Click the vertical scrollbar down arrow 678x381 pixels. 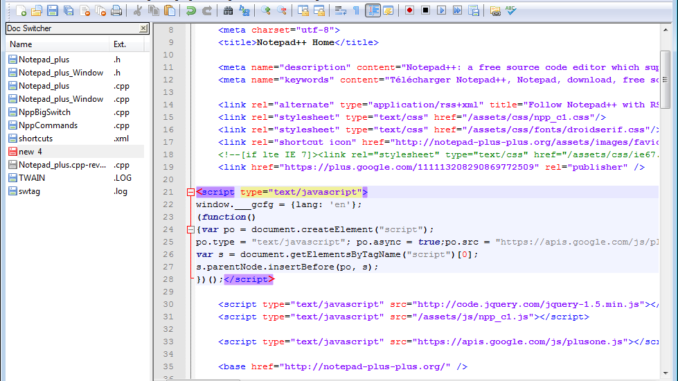tap(665, 373)
